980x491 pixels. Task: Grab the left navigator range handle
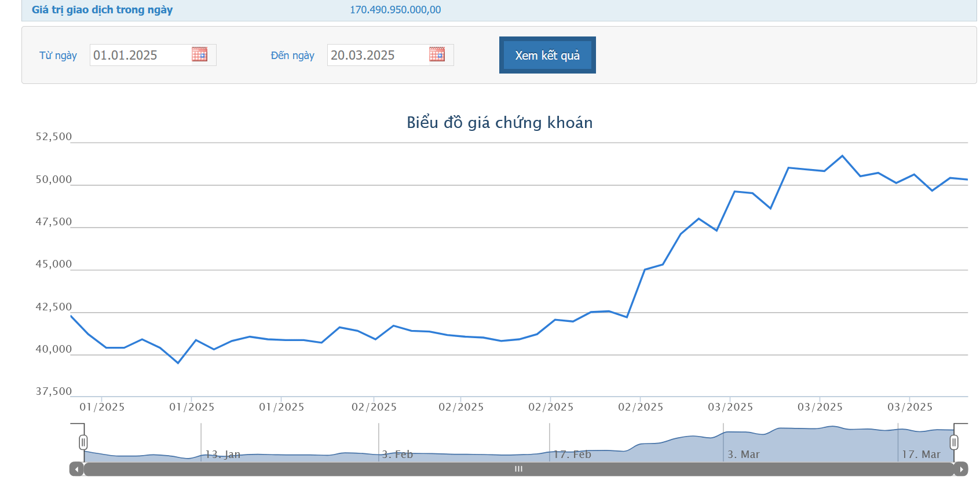(x=83, y=443)
